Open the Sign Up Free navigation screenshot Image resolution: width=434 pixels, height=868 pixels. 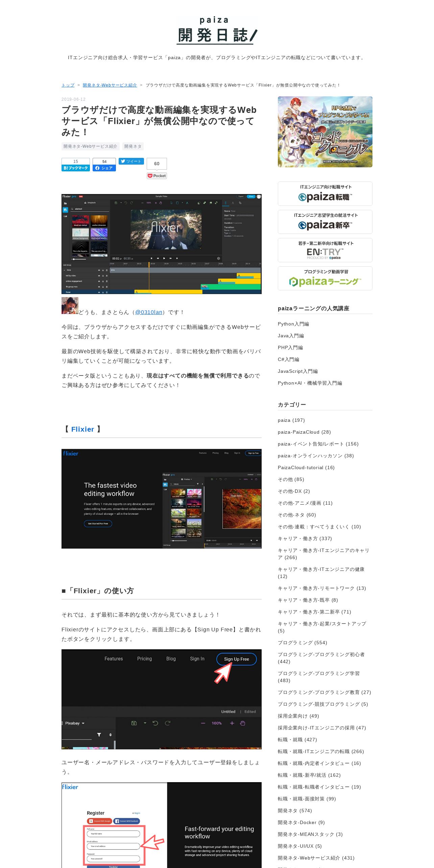pos(162,699)
